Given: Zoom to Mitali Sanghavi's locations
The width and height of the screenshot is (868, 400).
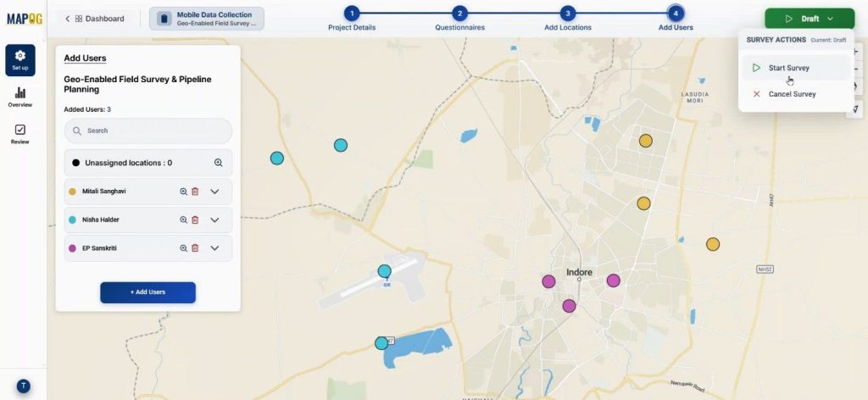Looking at the screenshot, I should 183,192.
